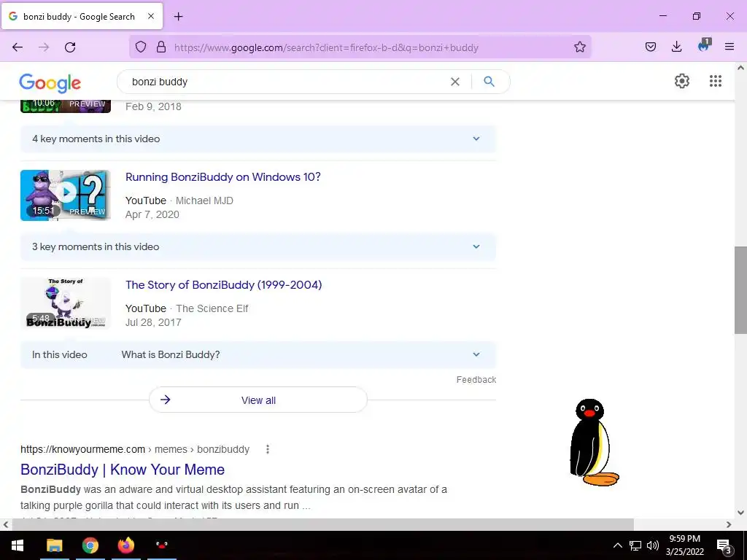Image resolution: width=747 pixels, height=560 pixels.
Task: Send Feedback on video results
Action: (x=476, y=379)
